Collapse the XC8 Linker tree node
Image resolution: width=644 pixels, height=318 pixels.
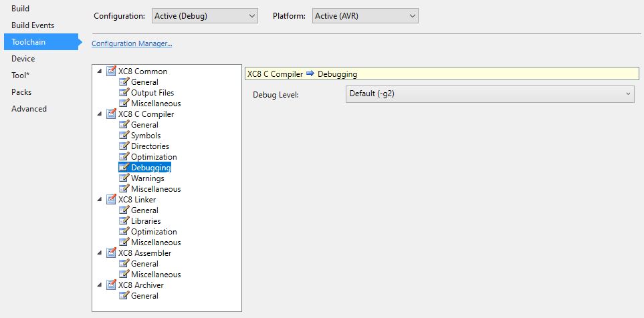100,200
